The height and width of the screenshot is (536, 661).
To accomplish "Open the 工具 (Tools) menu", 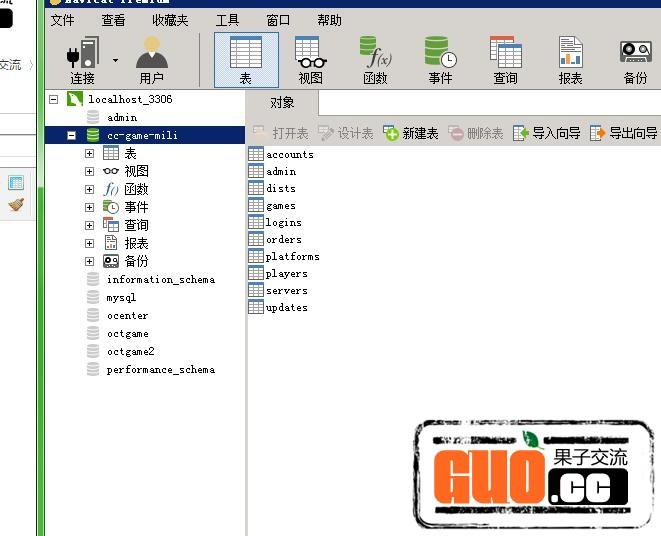I will (227, 20).
